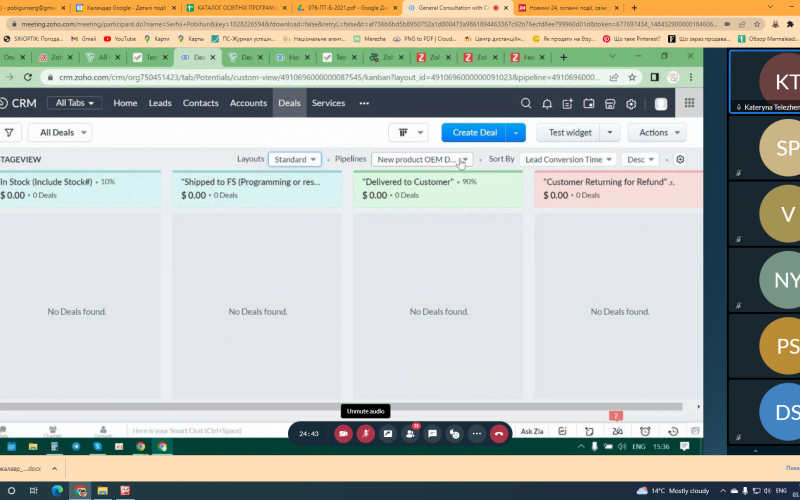The height and width of the screenshot is (500, 800).
Task: Open the meeting chat button
Action: (x=432, y=434)
